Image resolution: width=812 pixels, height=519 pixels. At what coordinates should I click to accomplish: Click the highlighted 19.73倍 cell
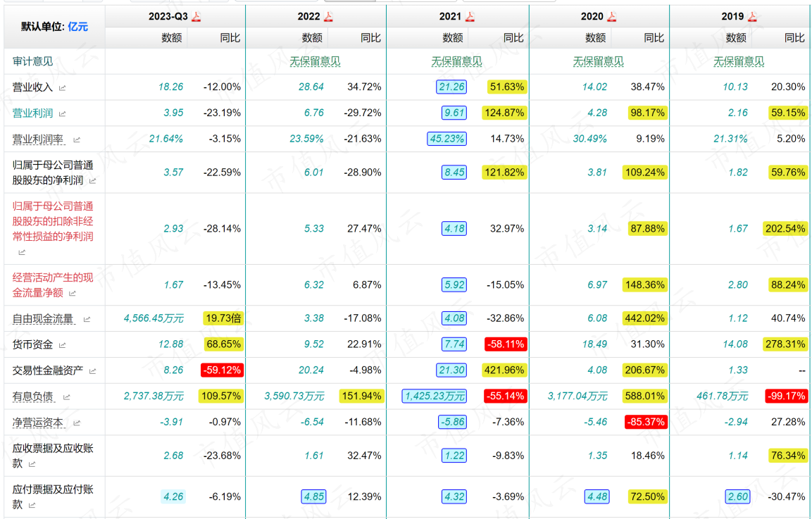pos(223,318)
